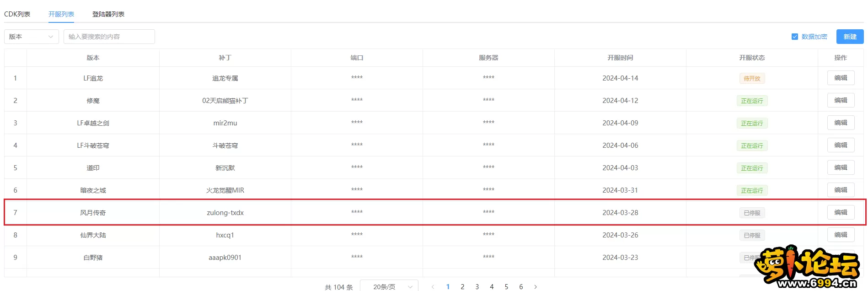Click the 开服状态 column header
Image resolution: width=868 pixels, height=291 pixels.
coord(752,58)
